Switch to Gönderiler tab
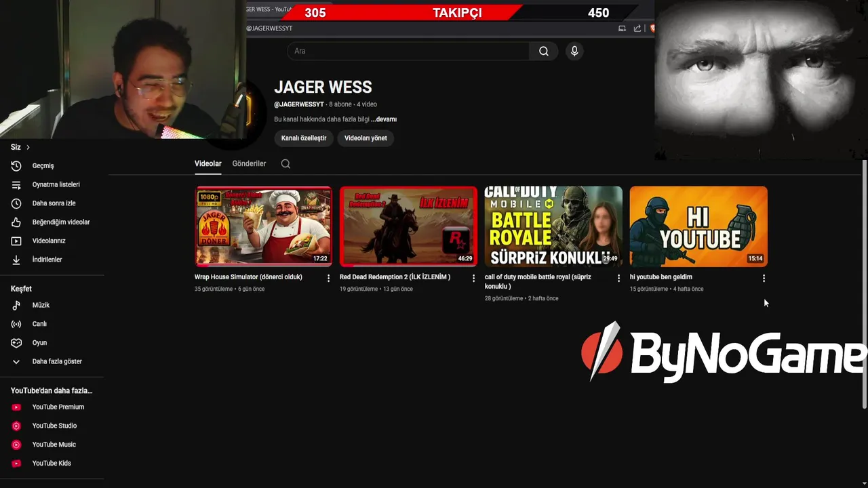Image resolution: width=868 pixels, height=488 pixels. tap(249, 163)
